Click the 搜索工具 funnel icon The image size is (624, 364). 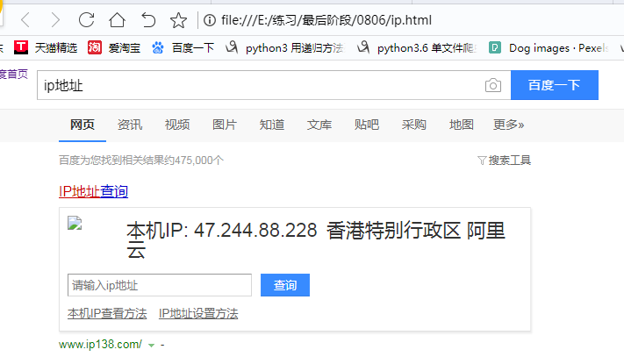pyautogui.click(x=482, y=161)
